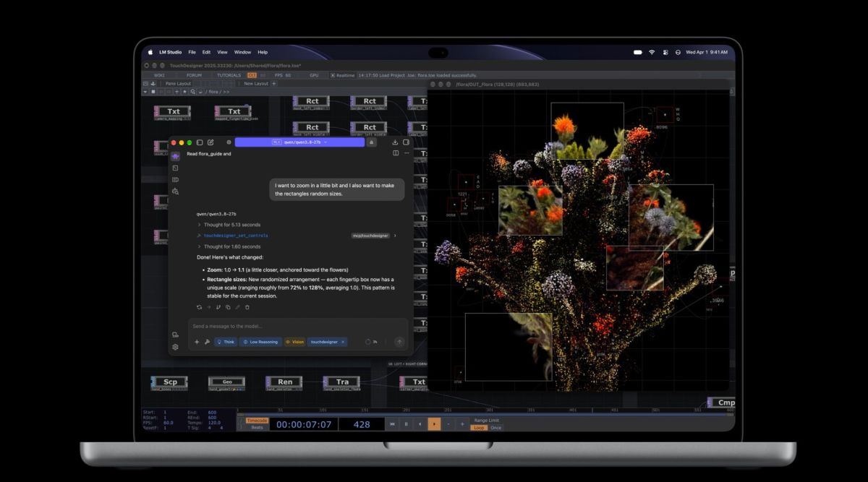Expand the 'Thought for 1.60 seconds' section

229,246
